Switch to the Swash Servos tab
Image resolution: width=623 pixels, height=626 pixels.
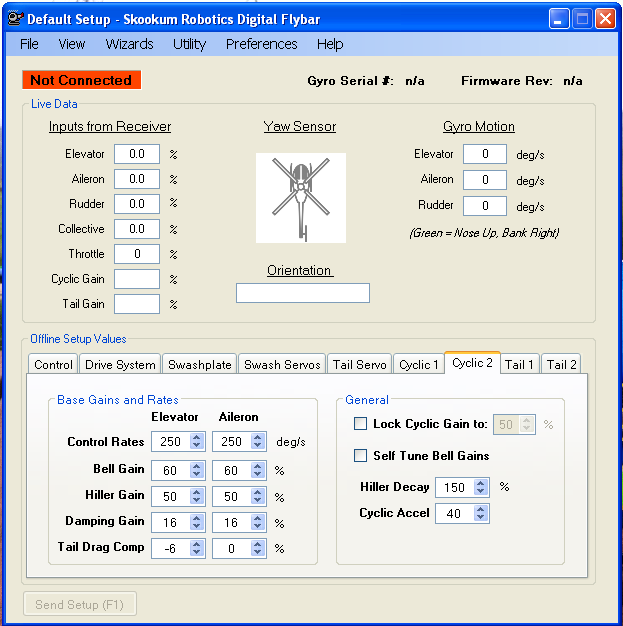[282, 364]
